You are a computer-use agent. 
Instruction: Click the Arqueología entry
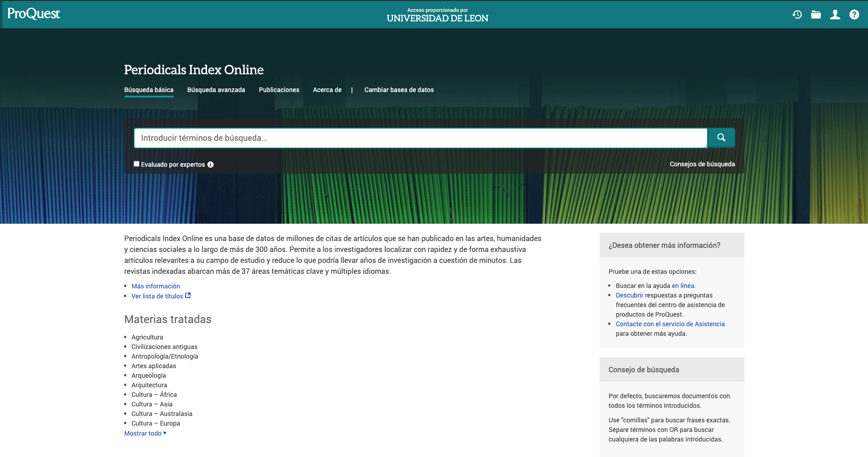coord(149,375)
